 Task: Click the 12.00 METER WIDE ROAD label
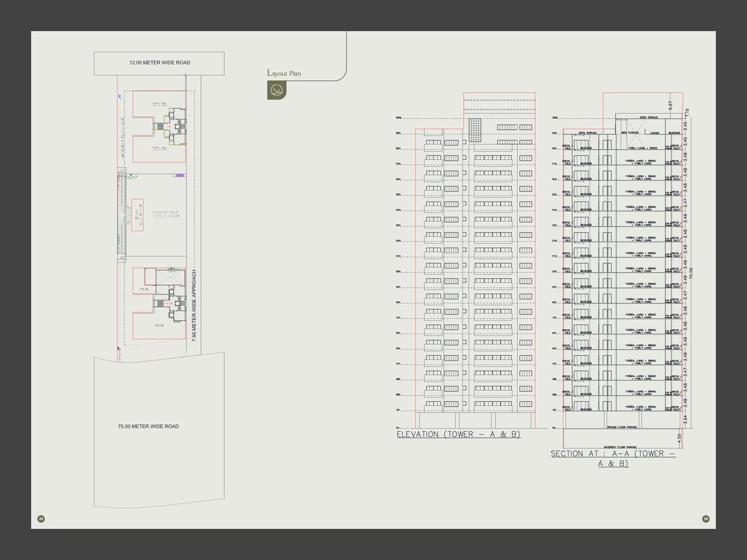[159, 63]
